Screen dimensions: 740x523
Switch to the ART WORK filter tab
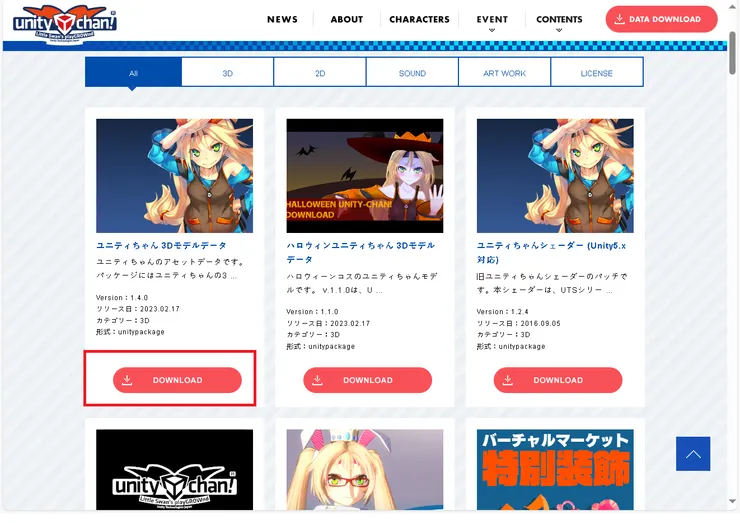point(504,72)
